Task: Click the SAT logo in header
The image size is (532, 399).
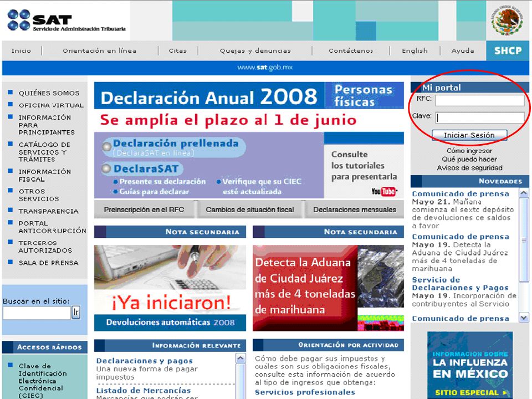Action: point(66,21)
